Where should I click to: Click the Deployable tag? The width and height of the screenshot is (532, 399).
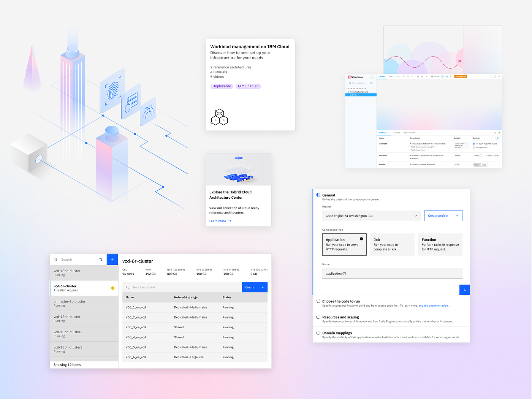[222, 86]
